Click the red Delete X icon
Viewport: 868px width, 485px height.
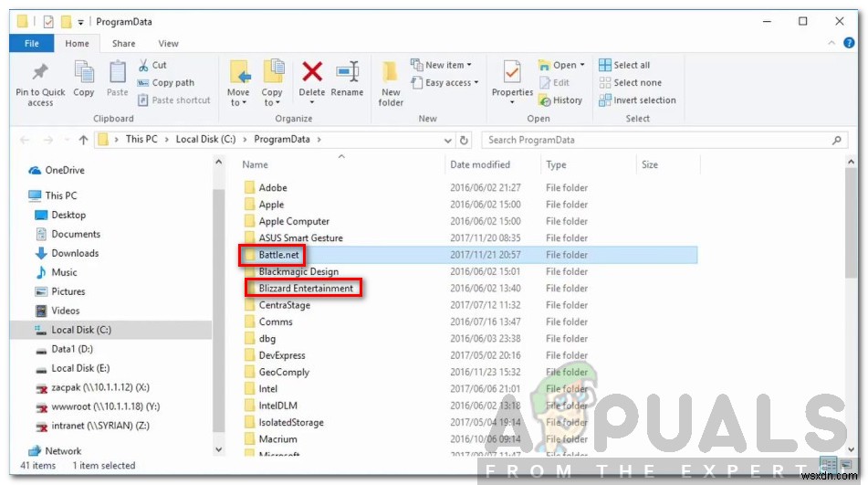click(x=312, y=71)
